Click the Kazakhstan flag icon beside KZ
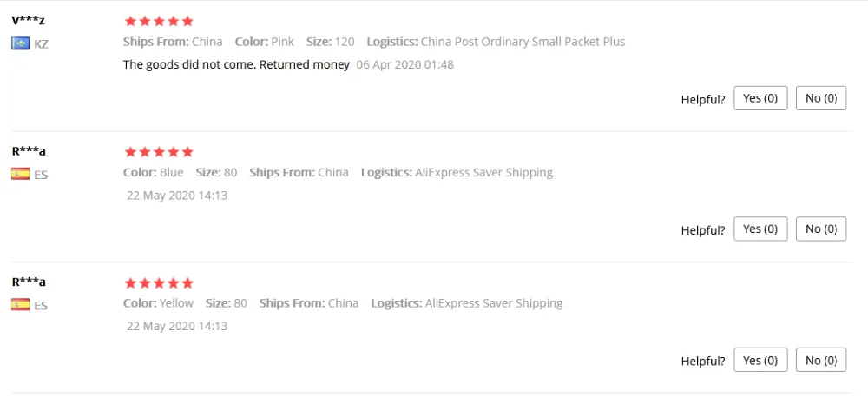Image resolution: width=868 pixels, height=398 pixels. (x=20, y=43)
